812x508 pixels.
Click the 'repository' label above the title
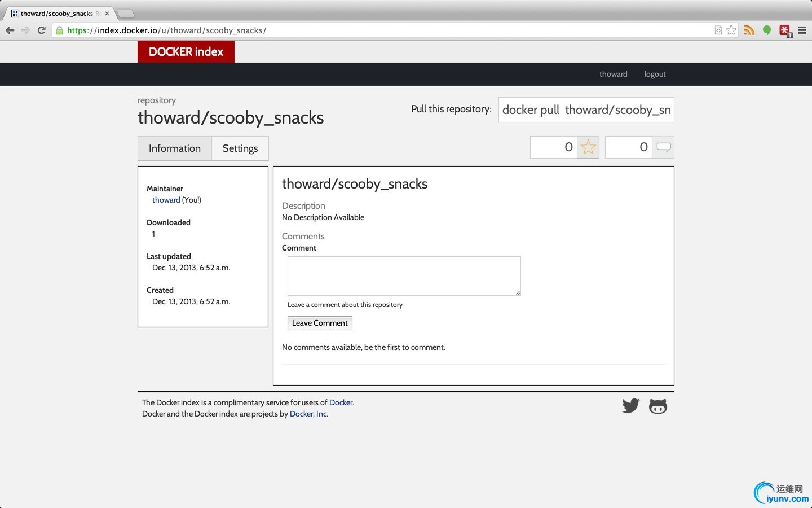point(157,100)
